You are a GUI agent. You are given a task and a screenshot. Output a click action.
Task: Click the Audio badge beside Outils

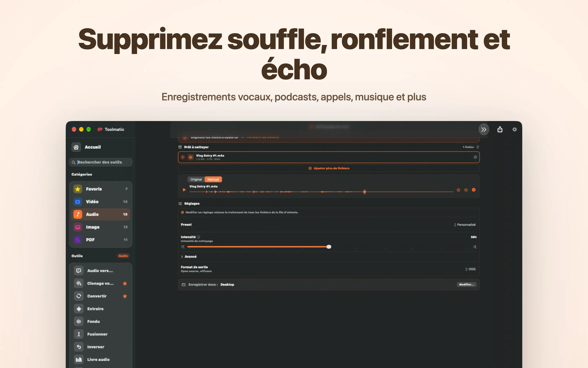point(123,256)
